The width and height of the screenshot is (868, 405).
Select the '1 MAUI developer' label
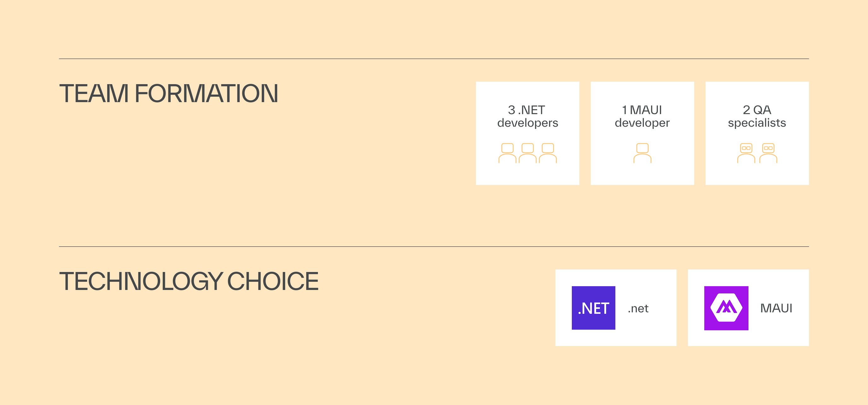[642, 116]
